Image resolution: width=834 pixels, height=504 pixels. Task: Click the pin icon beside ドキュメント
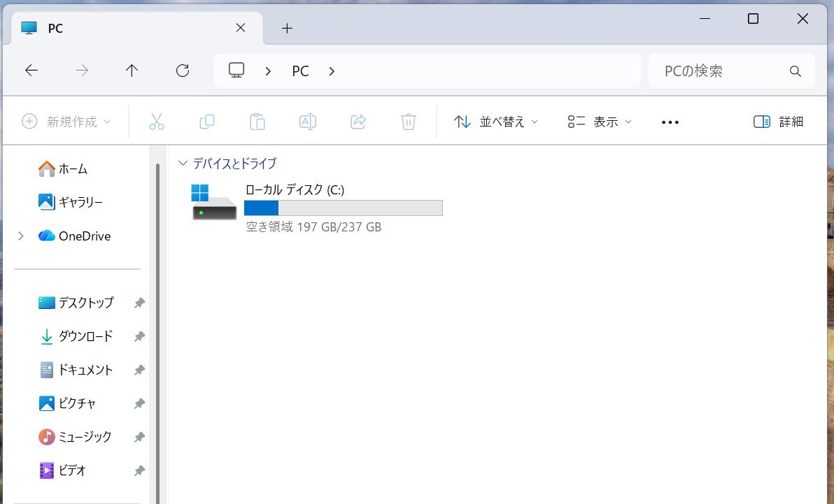pos(139,370)
